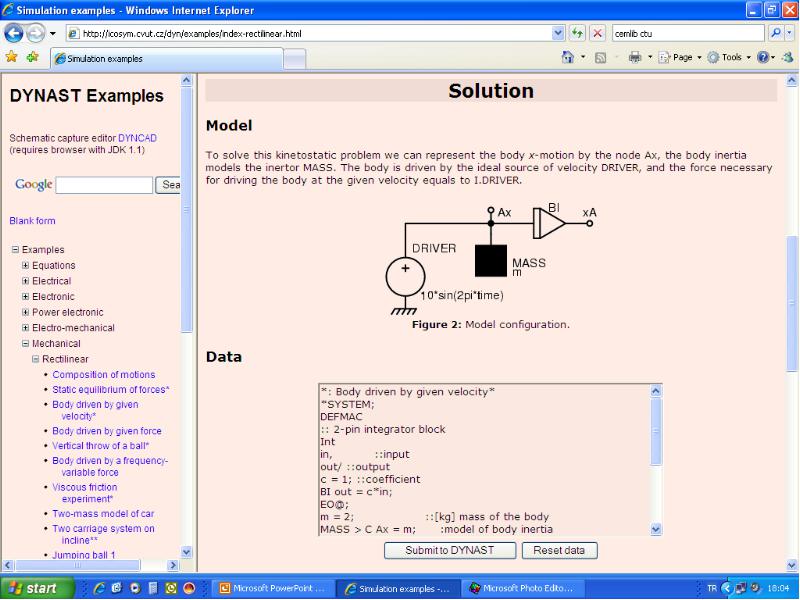Collapse the Examples tree node
The height and width of the screenshot is (600, 800).
15,249
